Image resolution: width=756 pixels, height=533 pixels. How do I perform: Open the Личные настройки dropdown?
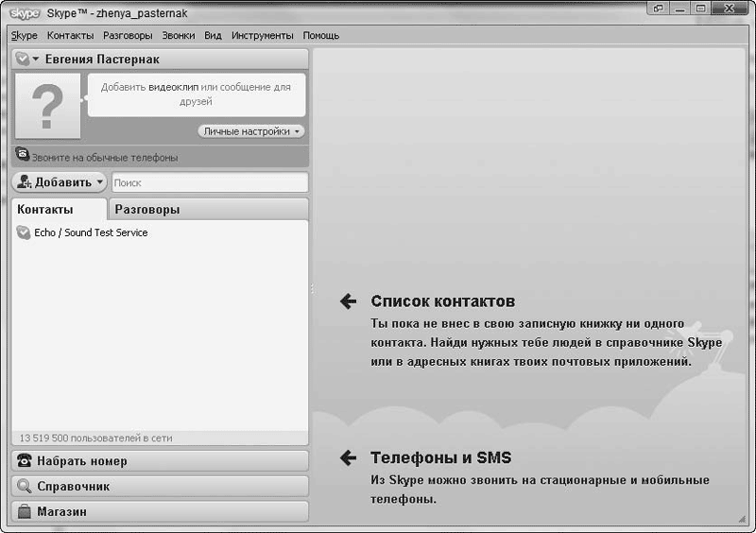click(251, 131)
